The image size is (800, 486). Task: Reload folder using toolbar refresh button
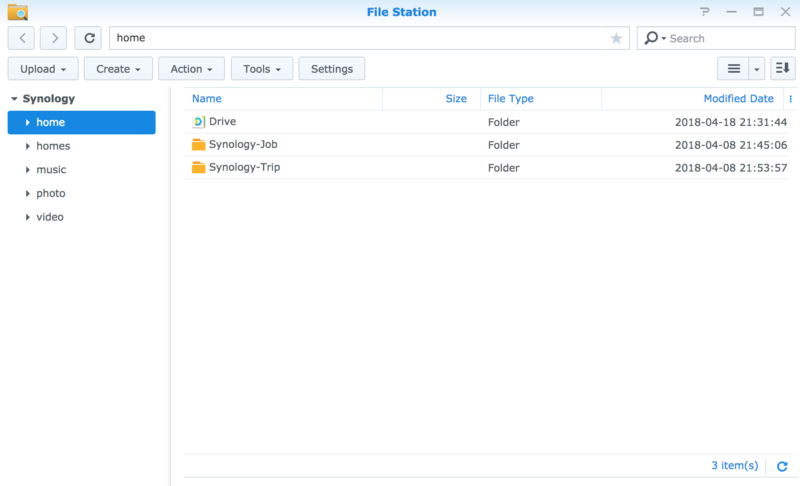88,38
